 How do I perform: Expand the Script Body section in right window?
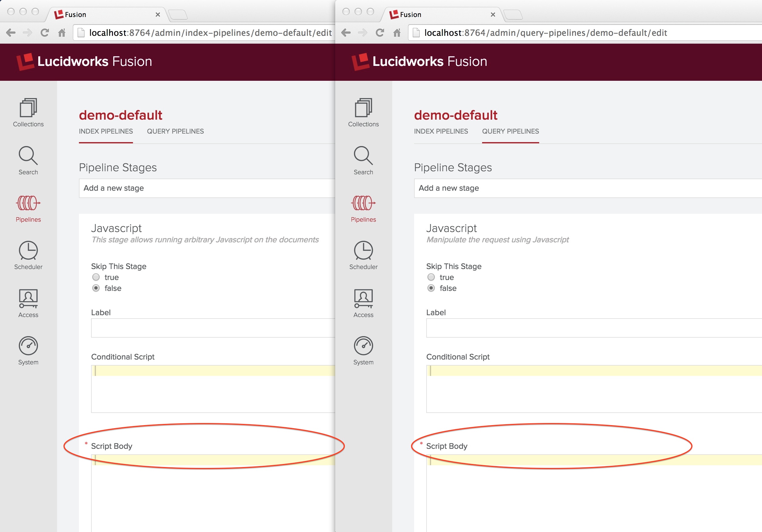click(x=446, y=445)
